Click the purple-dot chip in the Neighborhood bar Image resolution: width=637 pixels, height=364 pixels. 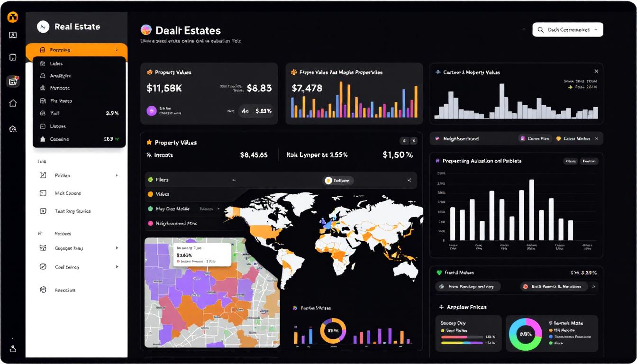[x=535, y=138]
